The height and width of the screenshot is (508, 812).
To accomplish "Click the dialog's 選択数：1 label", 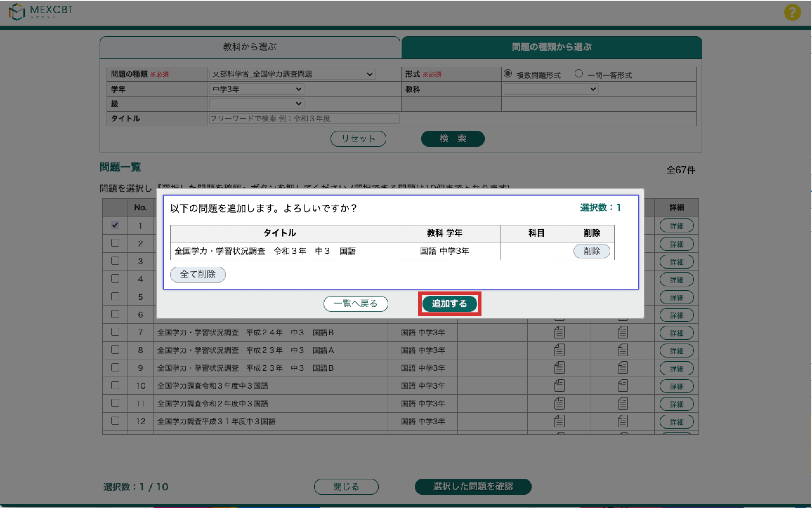I will coord(600,208).
